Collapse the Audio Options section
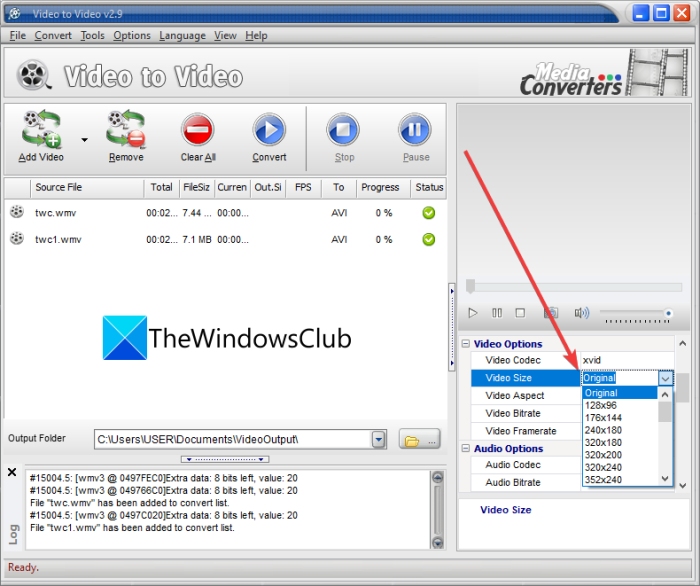The height and width of the screenshot is (586, 700). click(466, 448)
